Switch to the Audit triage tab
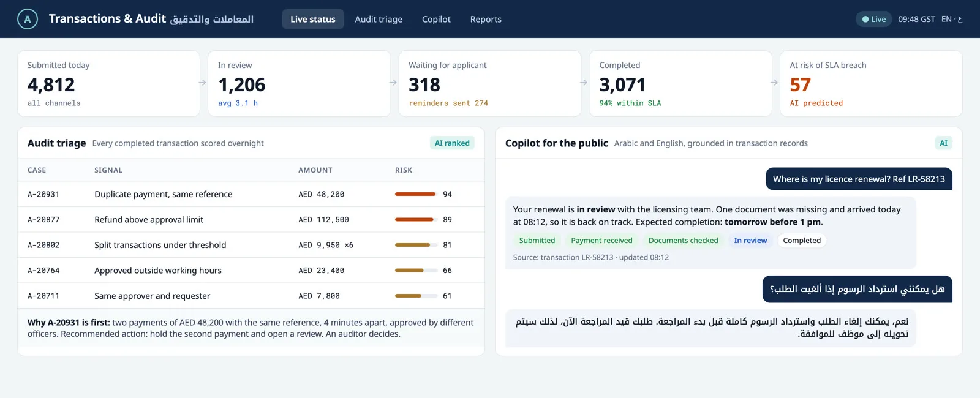Viewport: 980px width, 398px height. [379, 19]
